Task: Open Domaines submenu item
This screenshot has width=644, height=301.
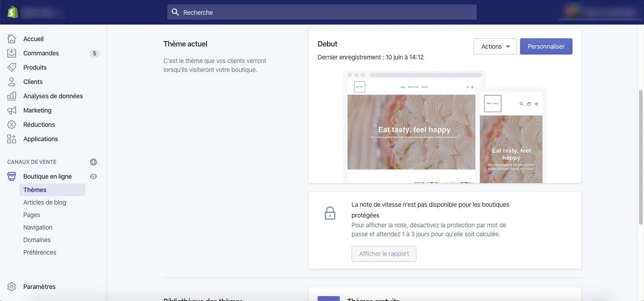Action: [x=37, y=240]
